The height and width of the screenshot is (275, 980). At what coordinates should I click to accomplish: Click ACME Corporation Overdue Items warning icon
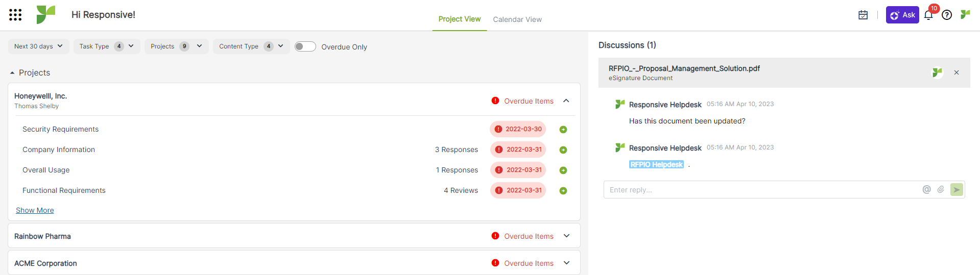[x=495, y=263]
